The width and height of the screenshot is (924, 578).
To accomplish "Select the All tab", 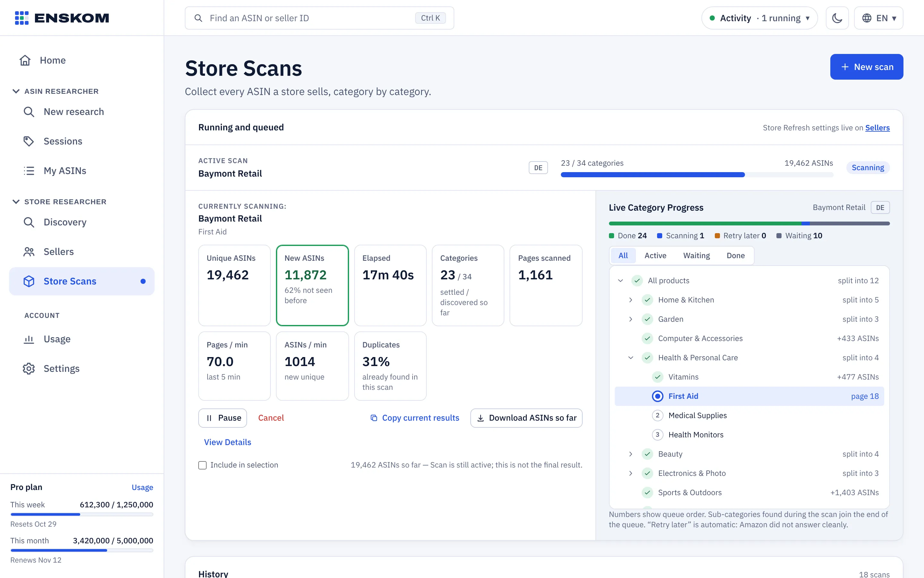I will click(623, 255).
